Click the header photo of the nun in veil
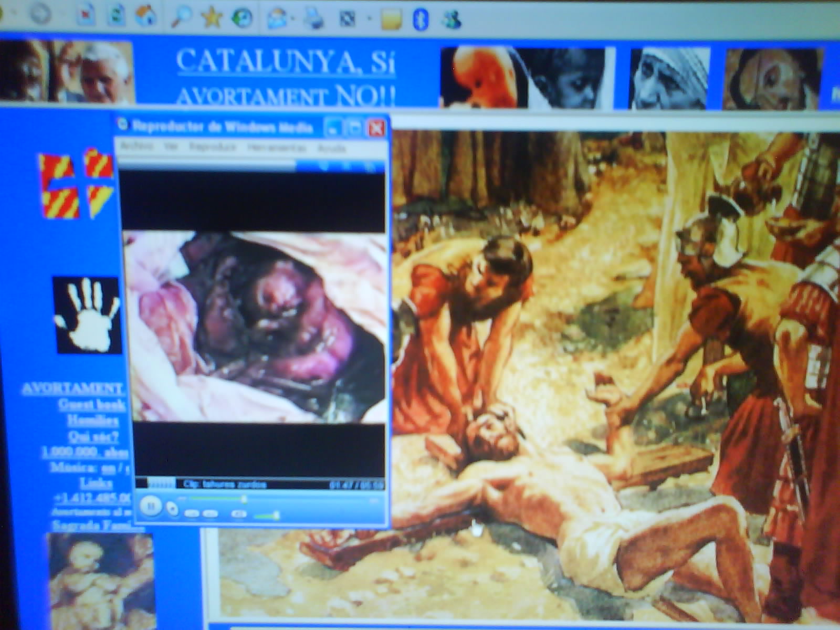This screenshot has width=840, height=630. [x=670, y=78]
